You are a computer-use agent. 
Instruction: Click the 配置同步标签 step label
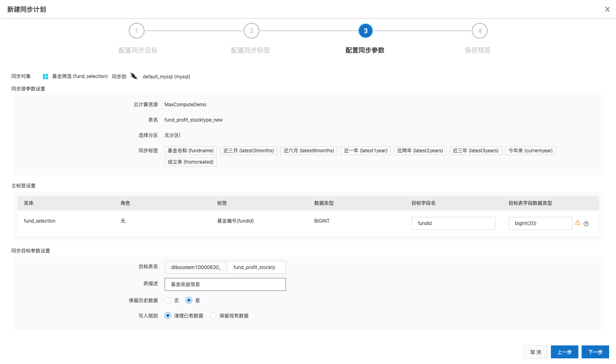tap(250, 50)
